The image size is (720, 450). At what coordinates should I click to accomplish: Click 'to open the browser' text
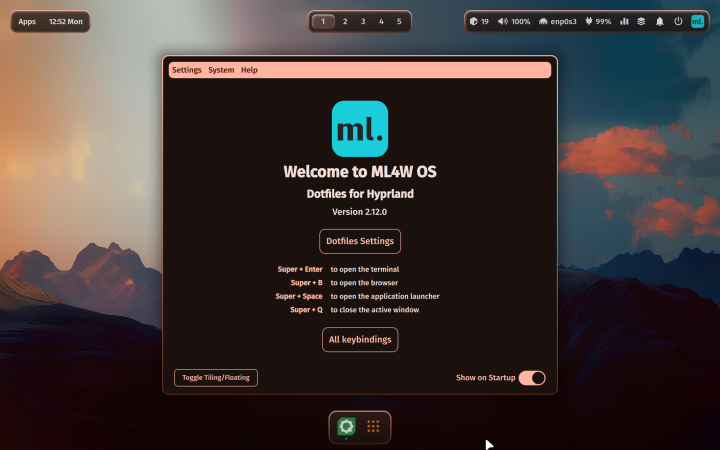364,283
